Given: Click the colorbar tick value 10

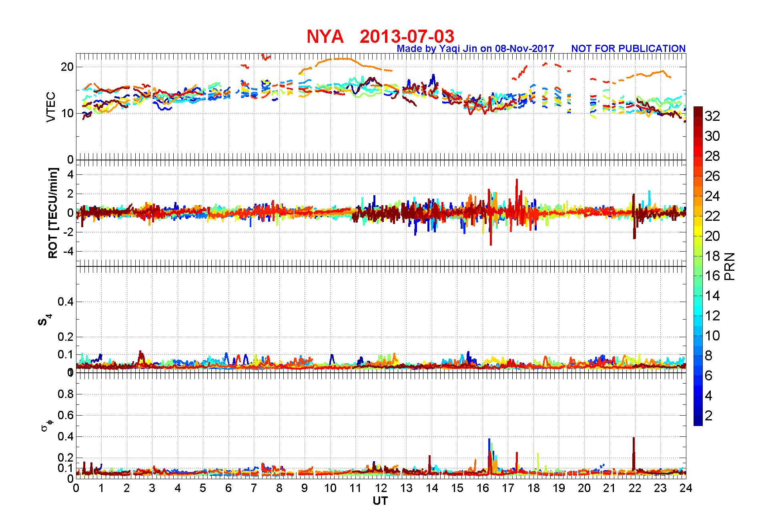Looking at the screenshot, I should (712, 336).
